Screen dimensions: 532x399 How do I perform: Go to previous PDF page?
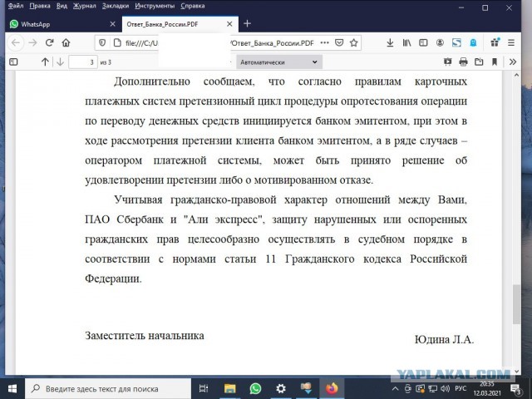(x=45, y=62)
